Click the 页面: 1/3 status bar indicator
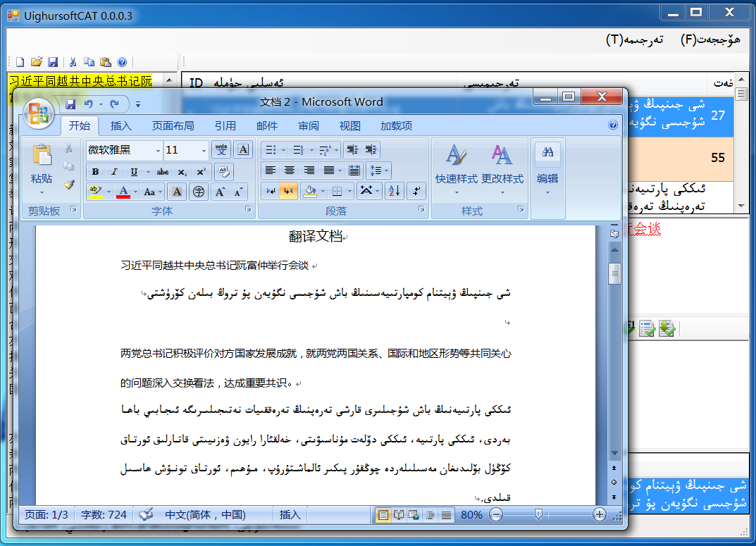This screenshot has height=546, width=756. tap(47, 515)
